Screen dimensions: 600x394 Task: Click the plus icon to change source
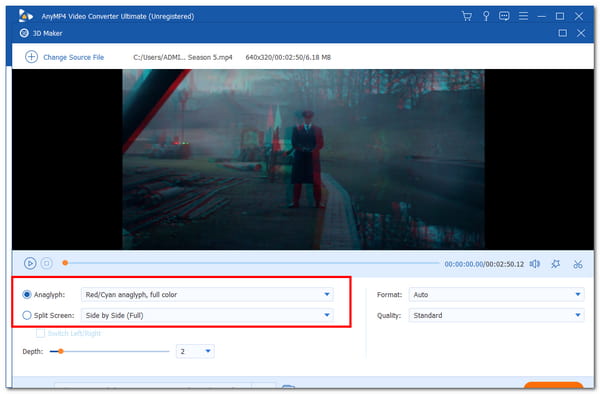coord(31,57)
